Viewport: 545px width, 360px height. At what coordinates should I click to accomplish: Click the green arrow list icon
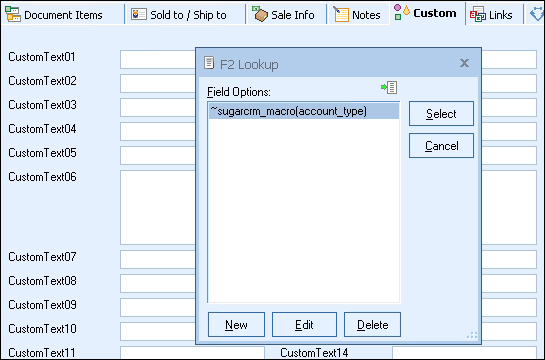coord(389,87)
